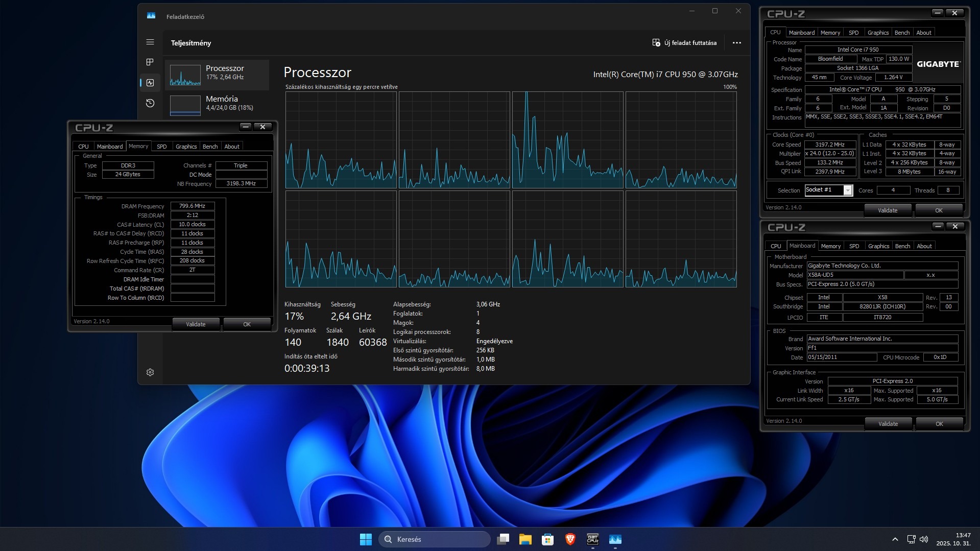Viewport: 980px width, 551px height.
Task: Click OK in CPU-Z Motherboard window
Action: pyautogui.click(x=939, y=424)
